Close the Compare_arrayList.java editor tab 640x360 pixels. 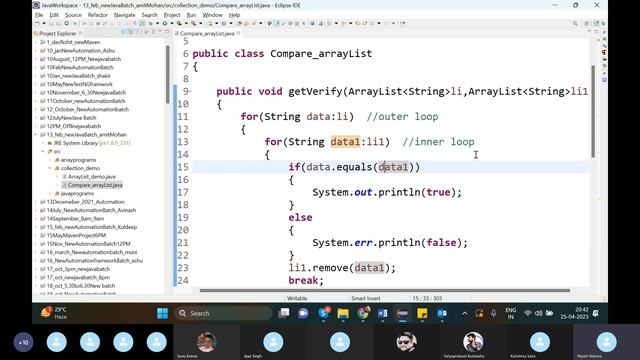(x=238, y=33)
